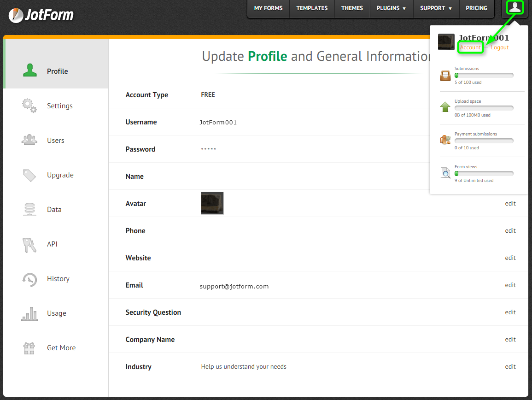Click the Submissions usage progress bar
This screenshot has height=400, width=532.
click(x=484, y=76)
